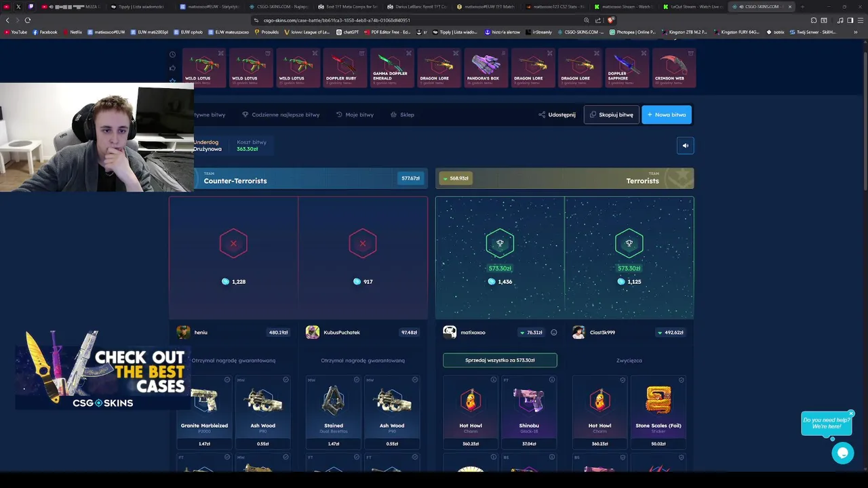This screenshot has height=488, width=868.
Task: Open a new browser tab with plus
Action: (803, 7)
